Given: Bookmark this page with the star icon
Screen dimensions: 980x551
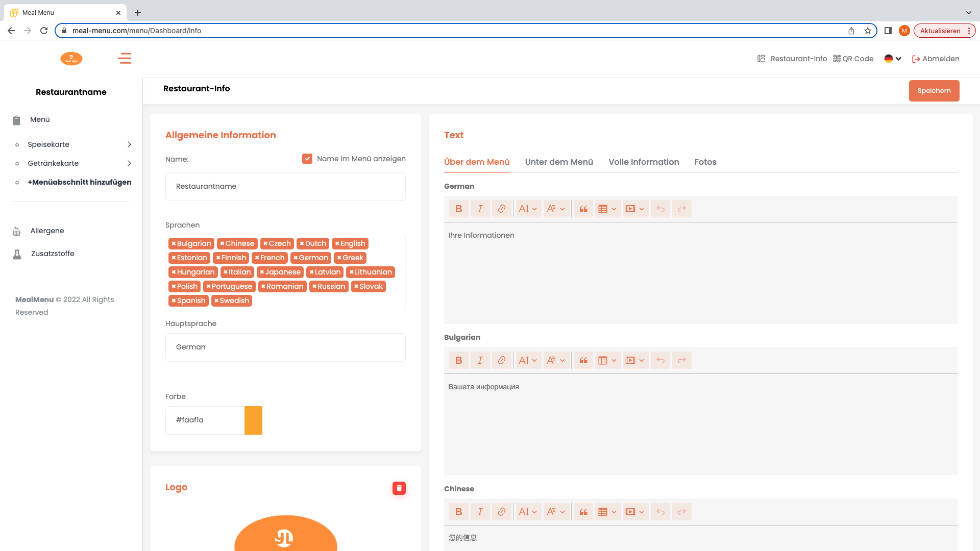Looking at the screenshot, I should tap(867, 31).
